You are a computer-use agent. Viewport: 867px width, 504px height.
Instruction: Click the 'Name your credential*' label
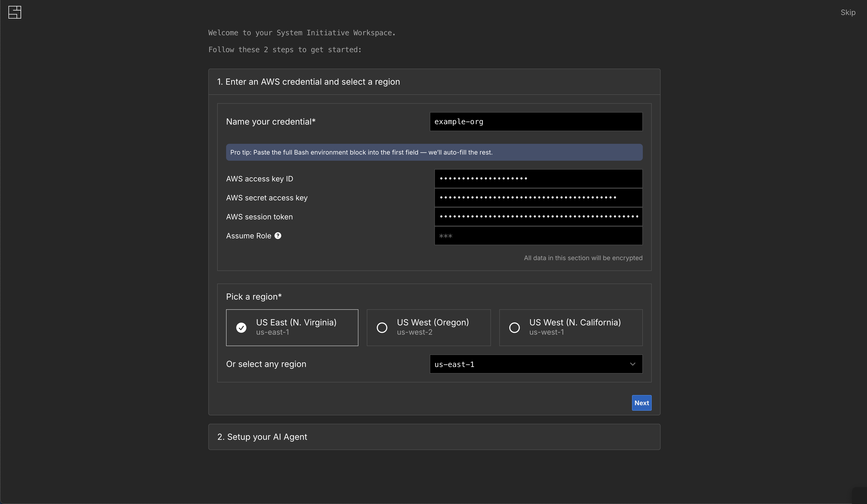pos(271,122)
